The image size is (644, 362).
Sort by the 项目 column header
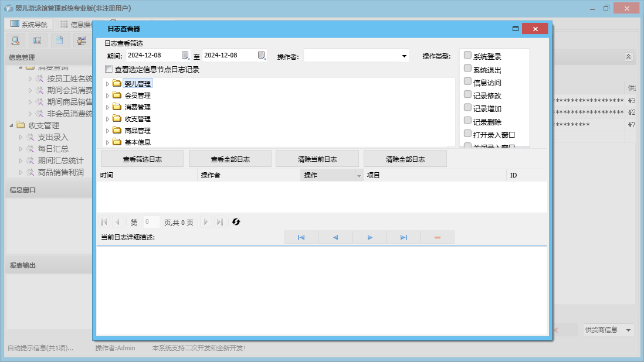[x=435, y=175]
